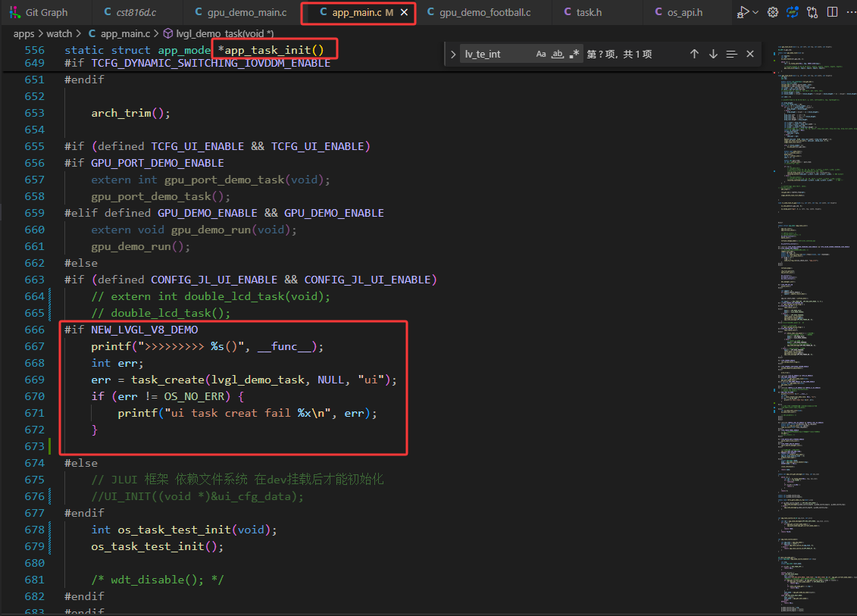The width and height of the screenshot is (857, 616).
Task: Click the UI_INIT comment on line 676
Action: [x=197, y=496]
